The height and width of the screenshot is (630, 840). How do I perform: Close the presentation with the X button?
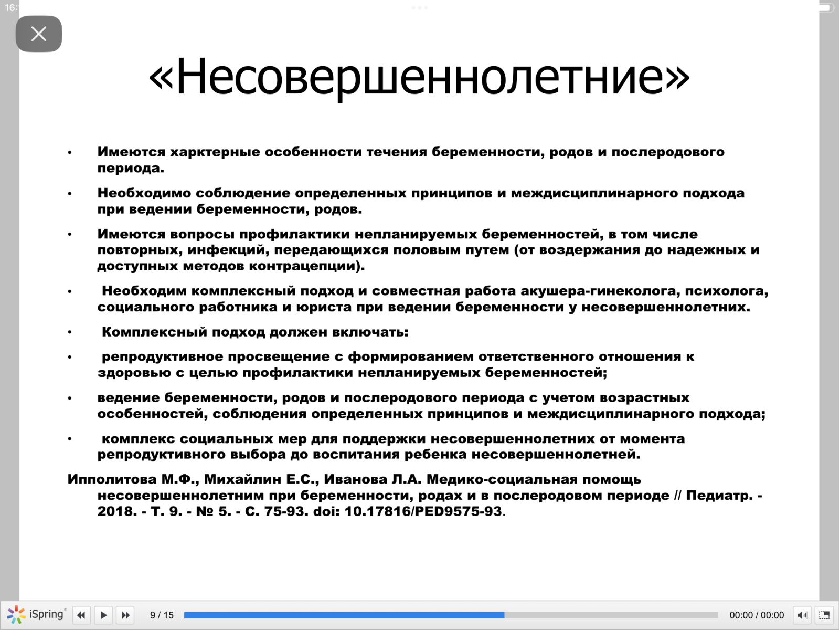39,34
